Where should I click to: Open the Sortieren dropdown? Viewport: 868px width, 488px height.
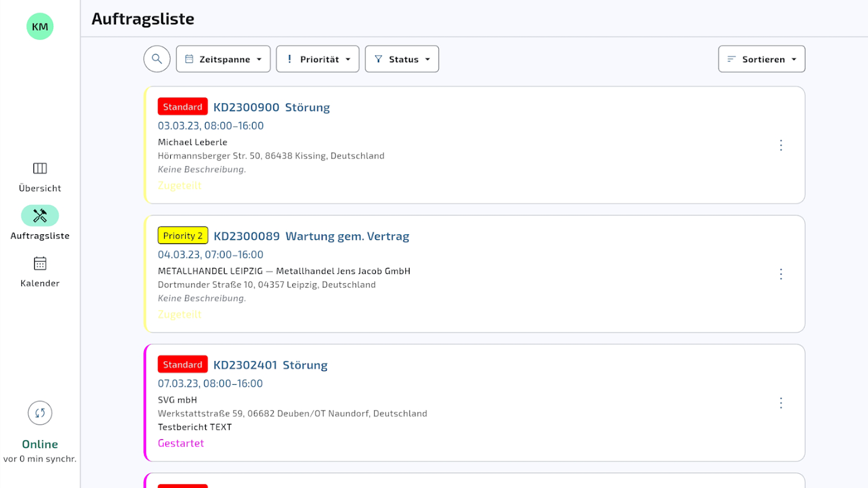[762, 59]
